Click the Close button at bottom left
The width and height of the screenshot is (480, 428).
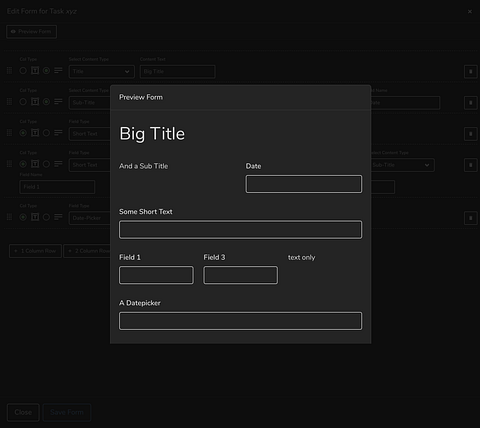[x=23, y=412]
